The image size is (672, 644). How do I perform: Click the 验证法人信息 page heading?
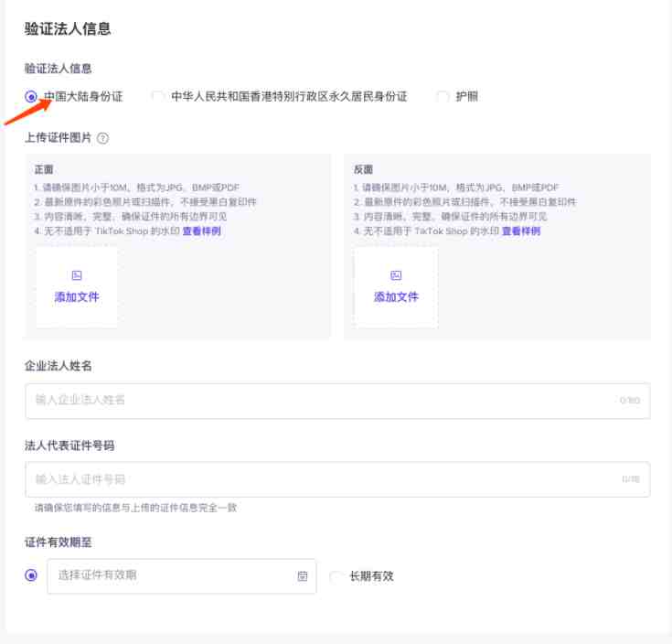click(x=68, y=28)
